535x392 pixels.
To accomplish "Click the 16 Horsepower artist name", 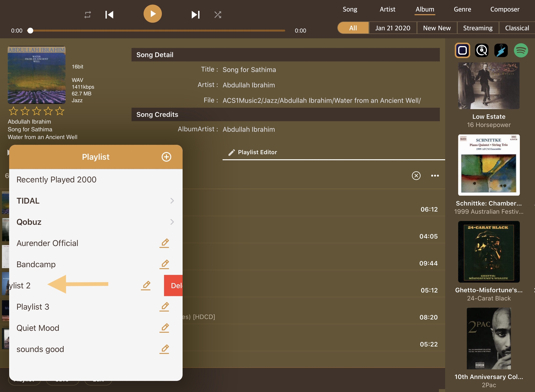I will point(489,125).
